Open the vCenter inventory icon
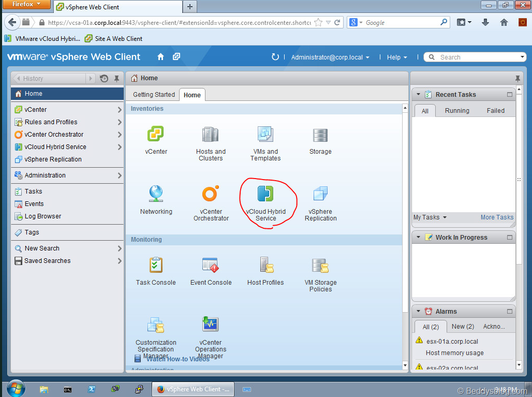532x397 pixels. coord(156,134)
